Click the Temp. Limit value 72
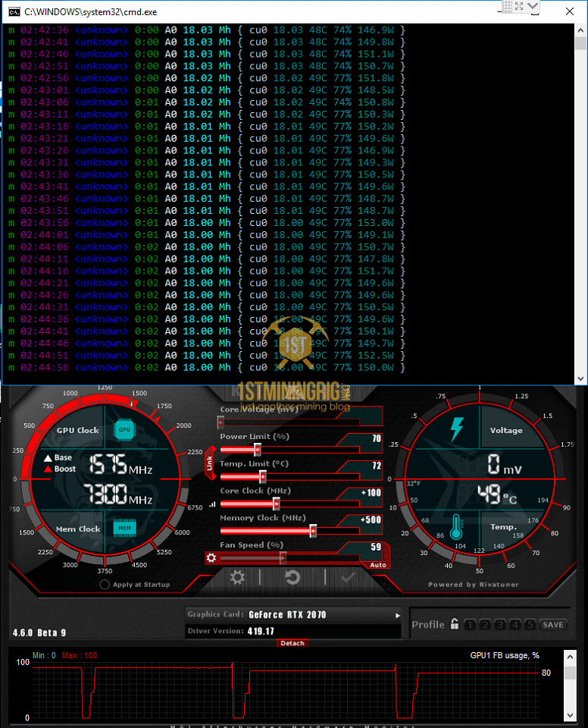Screen dimensions: 588x728 click(377, 466)
